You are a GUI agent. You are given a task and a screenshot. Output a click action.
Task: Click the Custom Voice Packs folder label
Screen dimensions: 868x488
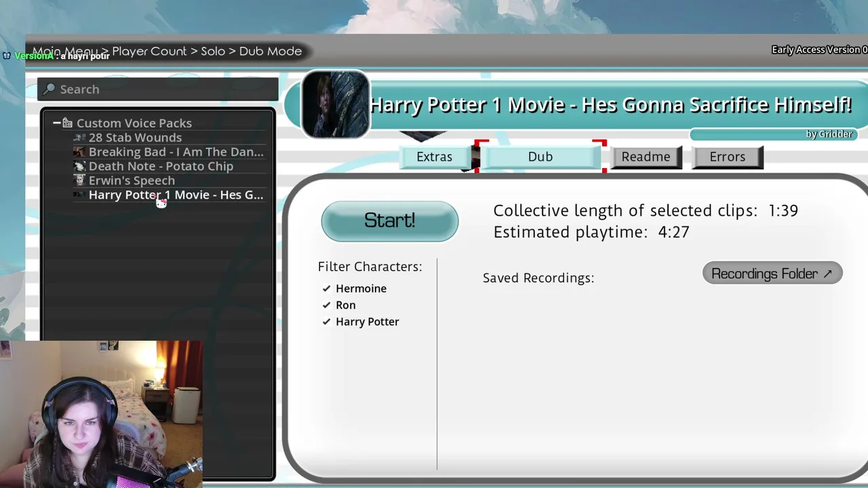click(134, 123)
